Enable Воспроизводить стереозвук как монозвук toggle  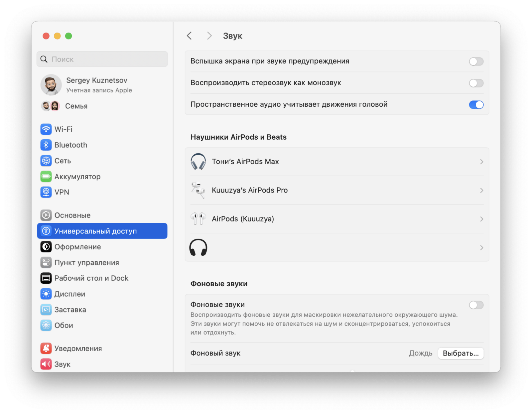(x=476, y=83)
